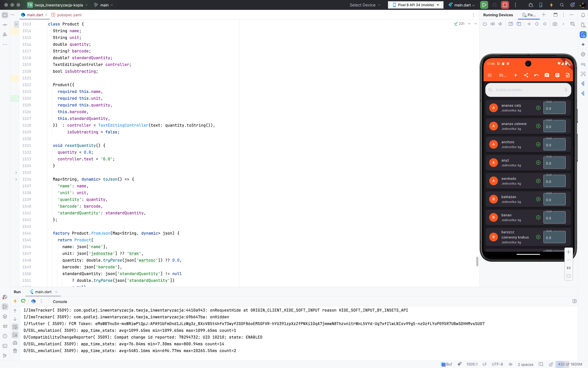This screenshot has height=368, width=588.
Task: Open the main branch dropdown
Action: click(104, 5)
